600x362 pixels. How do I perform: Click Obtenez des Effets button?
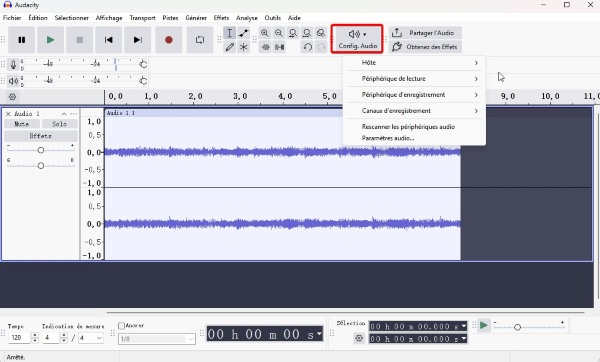(425, 47)
